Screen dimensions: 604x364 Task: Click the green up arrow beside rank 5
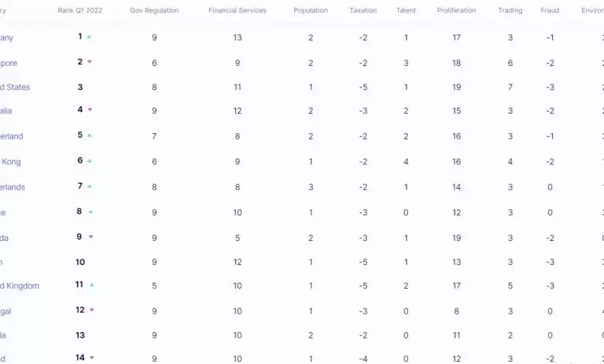coord(90,135)
